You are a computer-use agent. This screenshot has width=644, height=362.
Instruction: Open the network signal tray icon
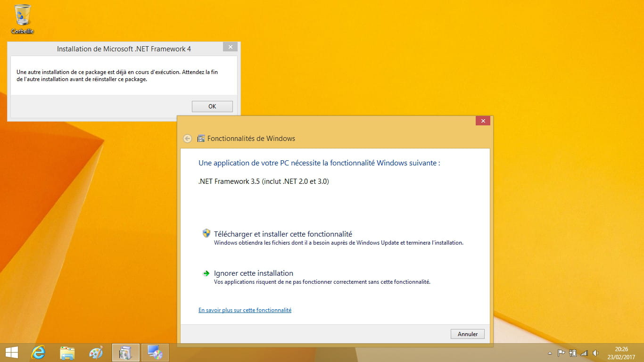click(x=584, y=353)
